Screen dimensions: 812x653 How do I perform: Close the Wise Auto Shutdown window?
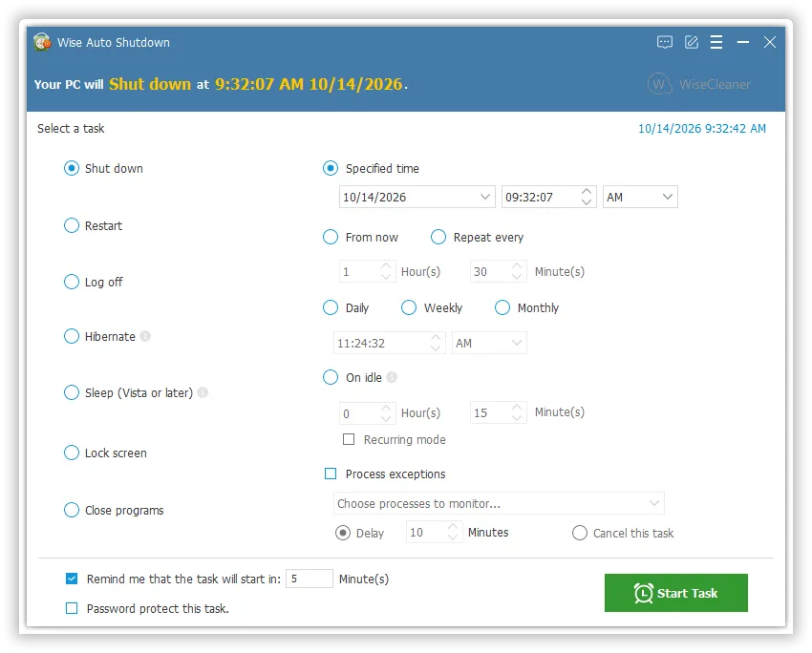[770, 42]
